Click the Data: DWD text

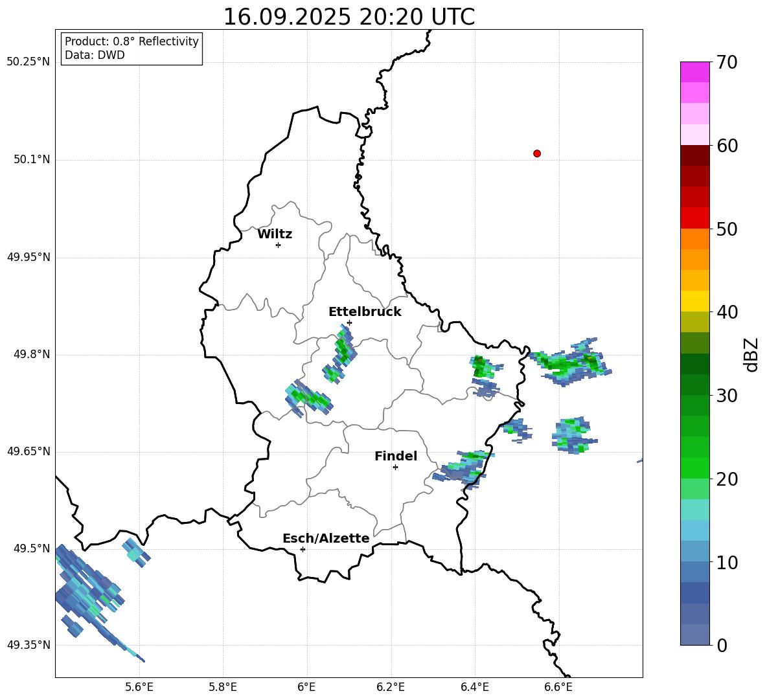[95, 55]
